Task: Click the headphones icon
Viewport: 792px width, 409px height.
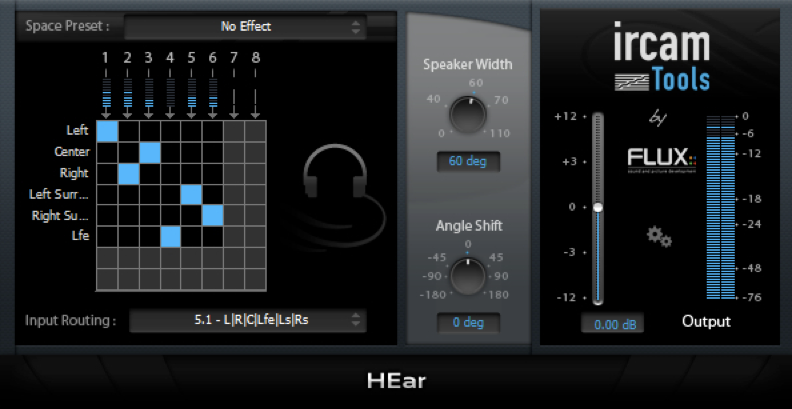Action: coord(339,184)
